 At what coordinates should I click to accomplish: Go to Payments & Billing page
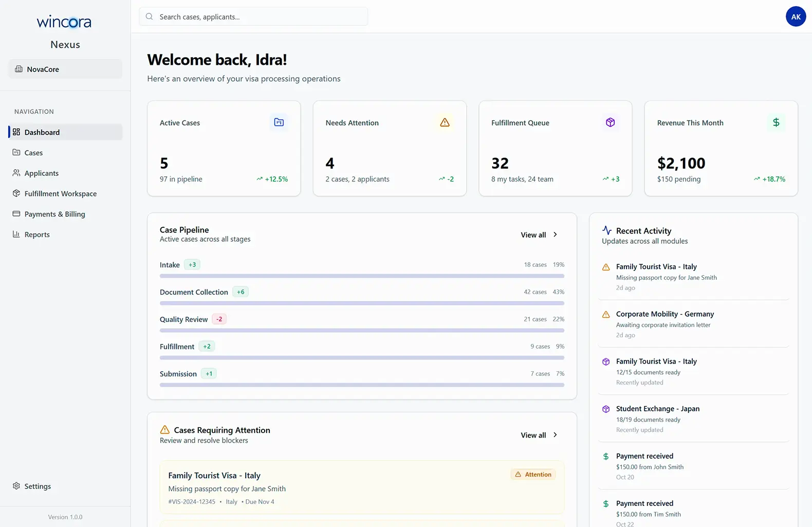pyautogui.click(x=54, y=214)
